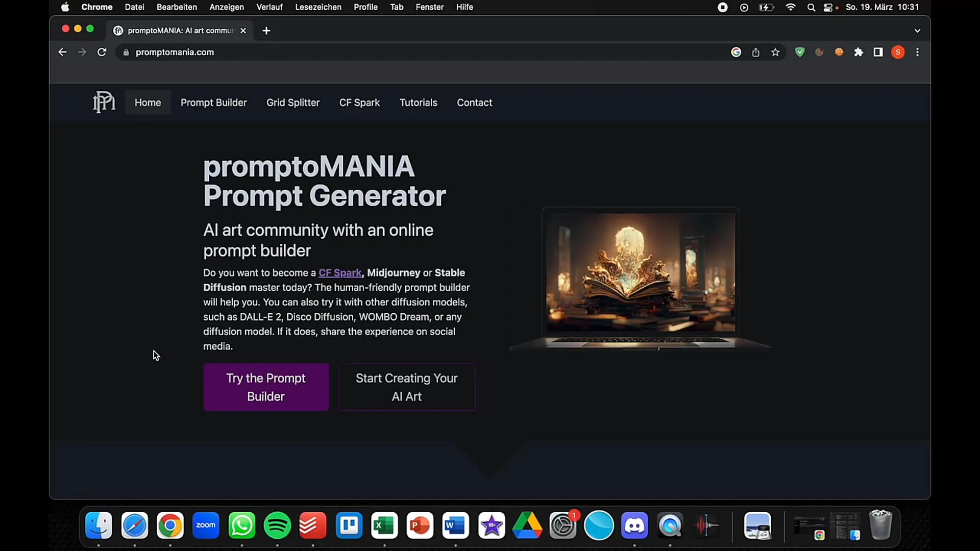Click the Home navigation tab
The width and height of the screenshot is (980, 551).
click(x=148, y=102)
